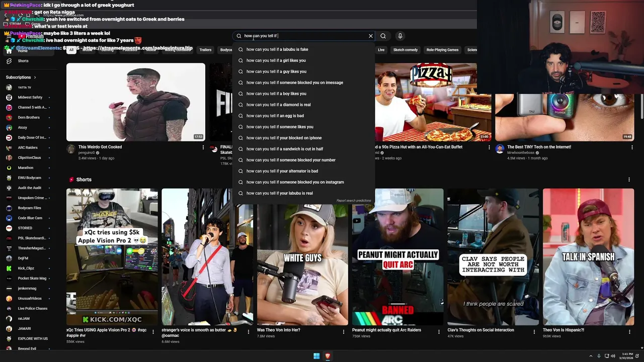Open the Shorts shelf three-dot menu
Image resolution: width=644 pixels, height=362 pixels.
(x=629, y=179)
